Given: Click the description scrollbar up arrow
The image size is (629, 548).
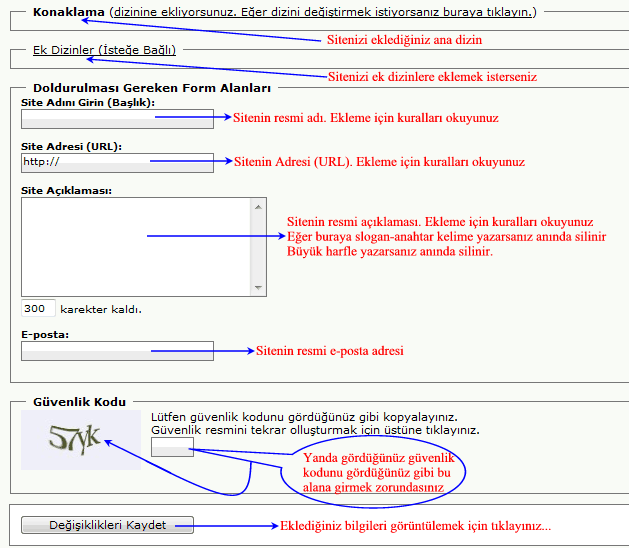Looking at the screenshot, I should coord(258,207).
